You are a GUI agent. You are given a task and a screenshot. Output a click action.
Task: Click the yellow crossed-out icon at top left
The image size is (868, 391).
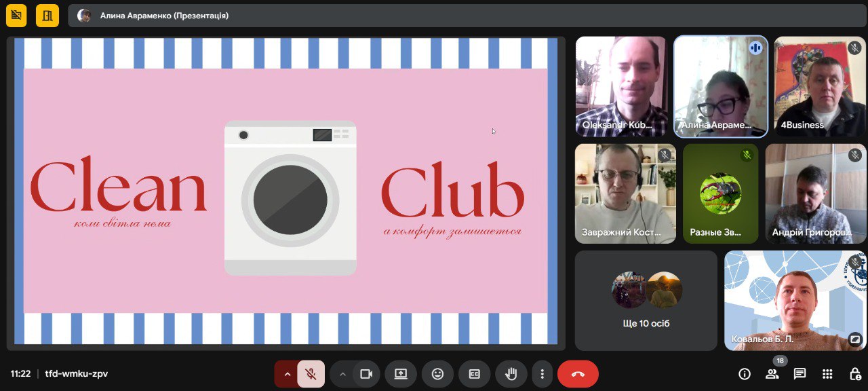pyautogui.click(x=16, y=16)
